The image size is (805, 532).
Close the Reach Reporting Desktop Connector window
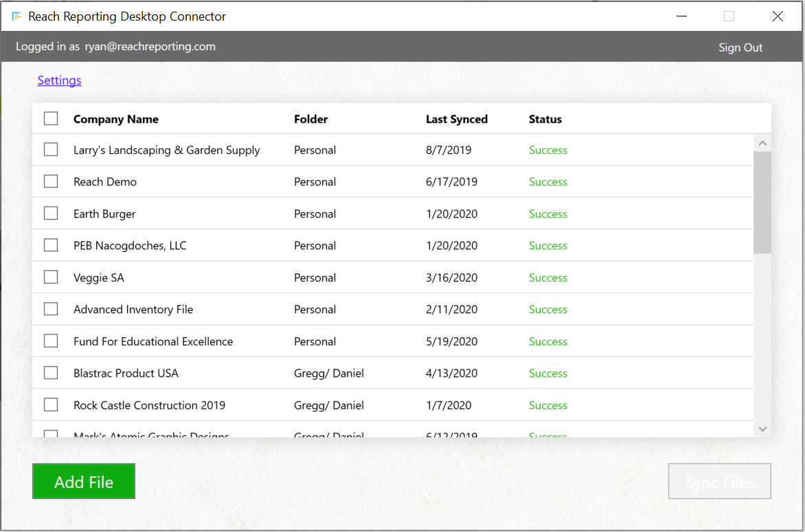click(x=778, y=16)
